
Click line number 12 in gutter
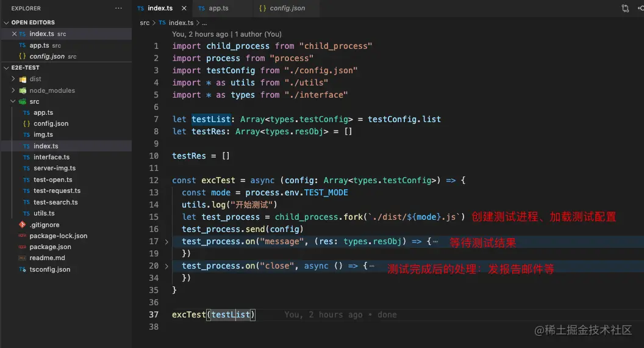[x=154, y=180]
